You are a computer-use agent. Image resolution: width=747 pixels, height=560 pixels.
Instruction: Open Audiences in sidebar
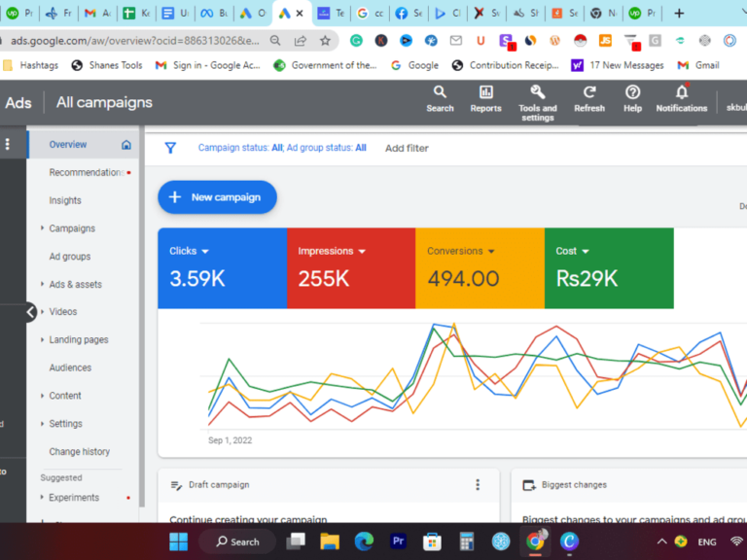pyautogui.click(x=70, y=367)
